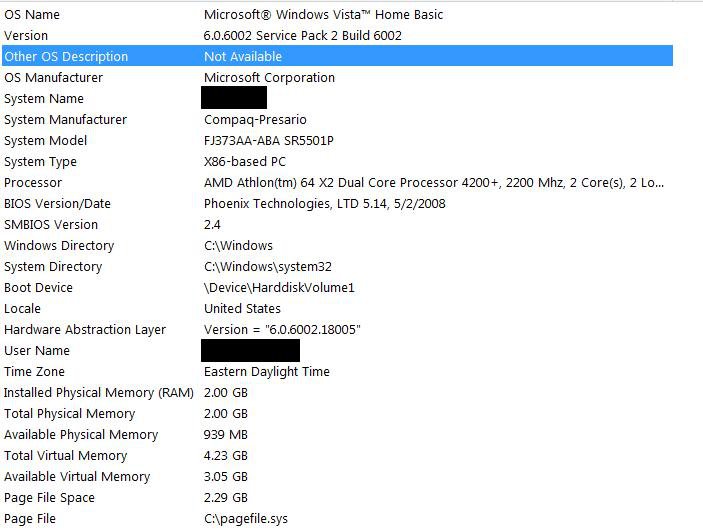Viewport: 703px width, 531px height.
Task: Click the 'Compaq-Presario' value
Action: [255, 120]
